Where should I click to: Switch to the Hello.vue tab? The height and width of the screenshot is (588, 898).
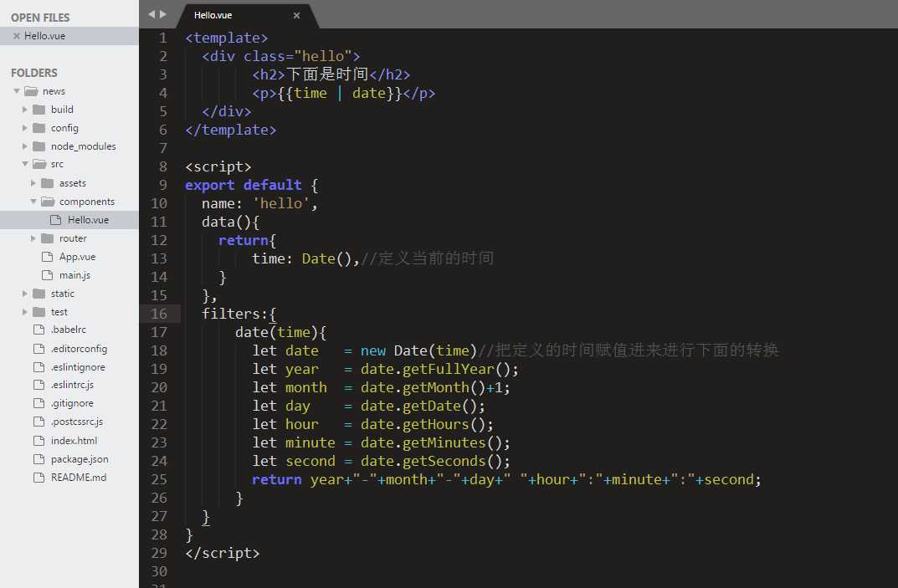point(213,15)
